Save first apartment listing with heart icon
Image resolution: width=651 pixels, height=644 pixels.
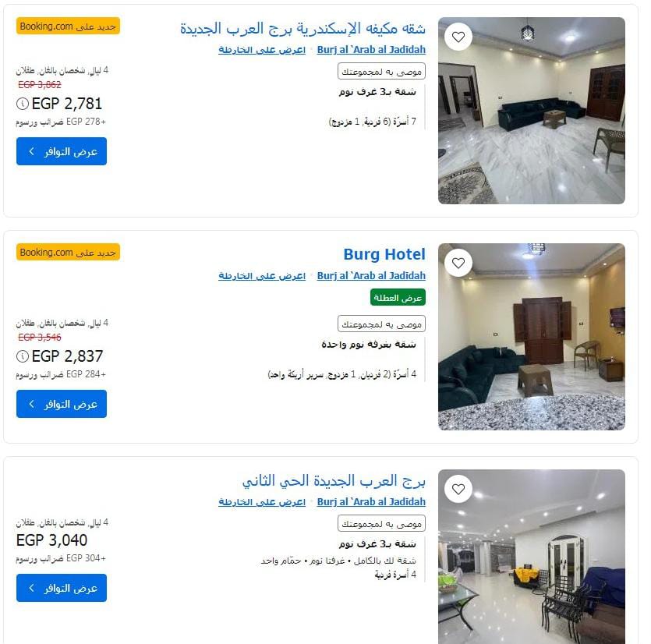(458, 37)
